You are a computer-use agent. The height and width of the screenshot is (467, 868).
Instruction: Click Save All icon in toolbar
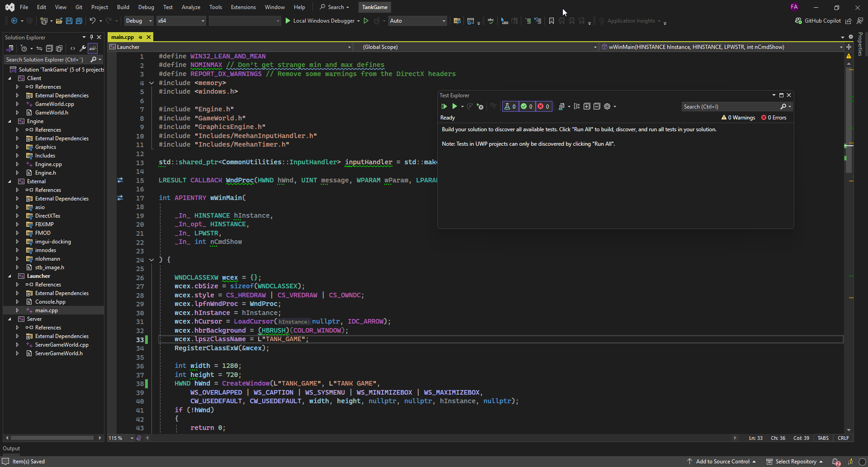pos(79,21)
